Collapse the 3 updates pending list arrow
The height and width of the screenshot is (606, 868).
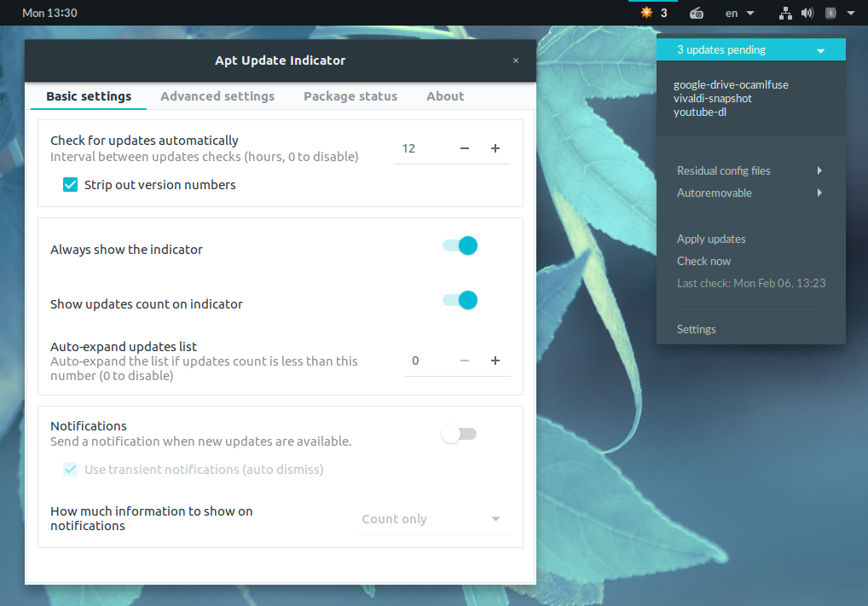click(821, 51)
